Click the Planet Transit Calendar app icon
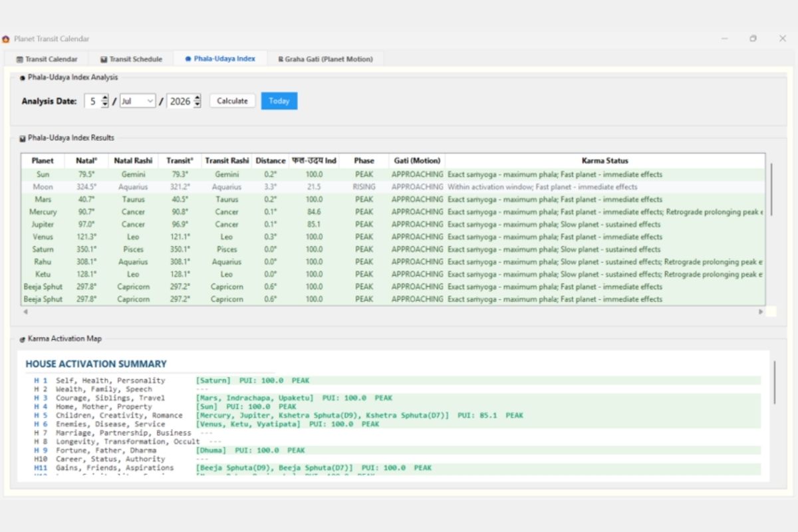Image resolution: width=798 pixels, height=532 pixels. tap(6, 39)
